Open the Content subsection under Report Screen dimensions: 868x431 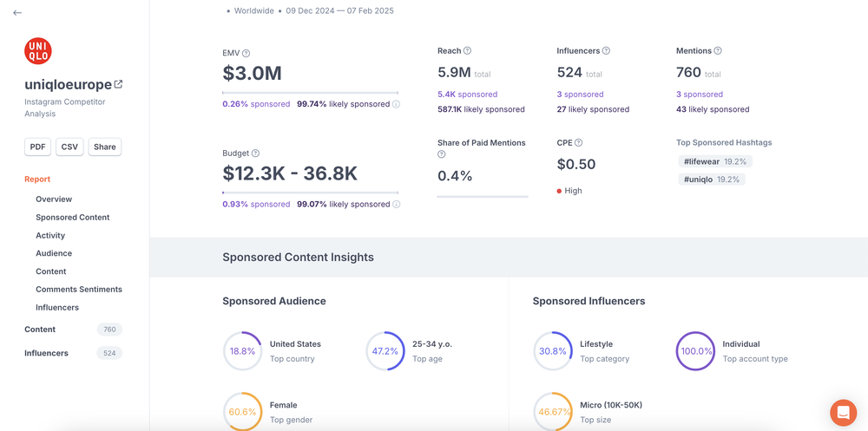click(51, 271)
